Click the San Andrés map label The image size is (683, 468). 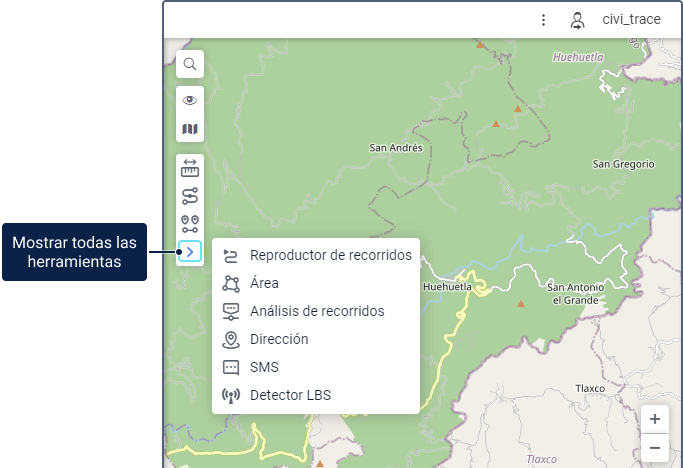coord(396,148)
